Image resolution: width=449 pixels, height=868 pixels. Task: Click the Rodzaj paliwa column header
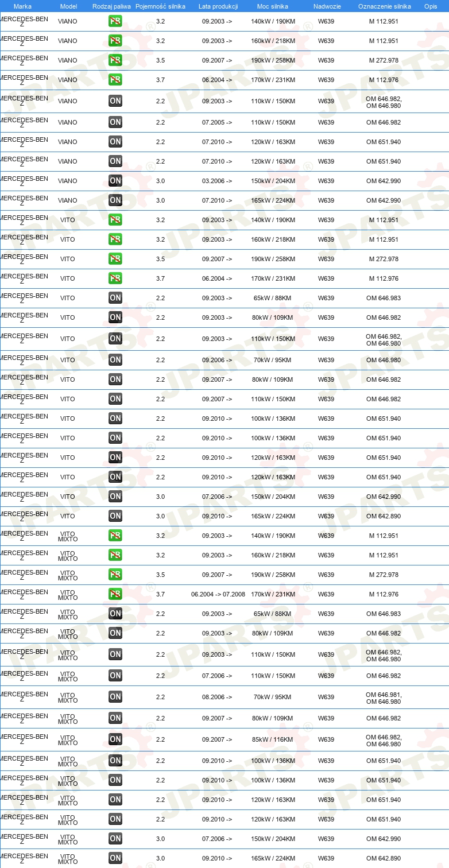point(111,6)
